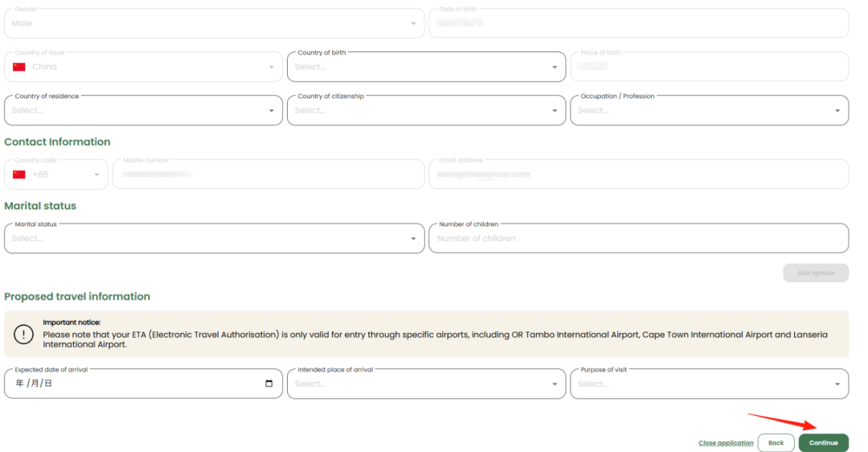
Task: Open the Purpose of visit dropdown
Action: [x=709, y=384]
